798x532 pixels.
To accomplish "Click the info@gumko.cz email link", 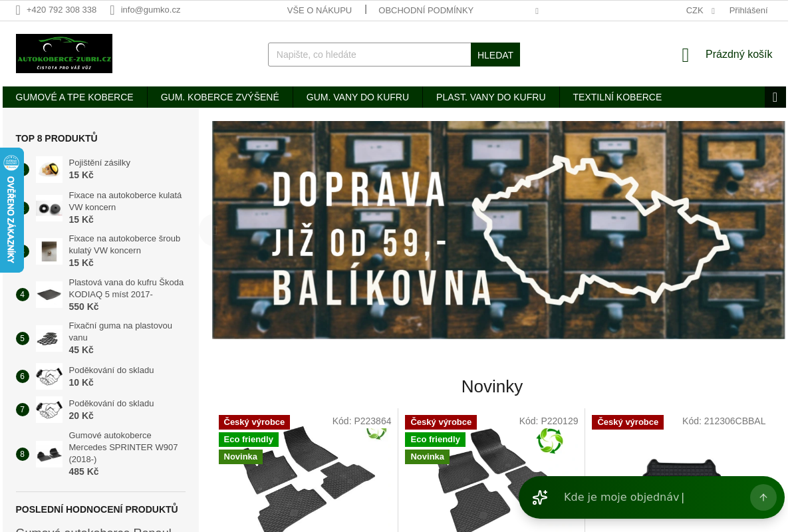I will click(x=150, y=10).
